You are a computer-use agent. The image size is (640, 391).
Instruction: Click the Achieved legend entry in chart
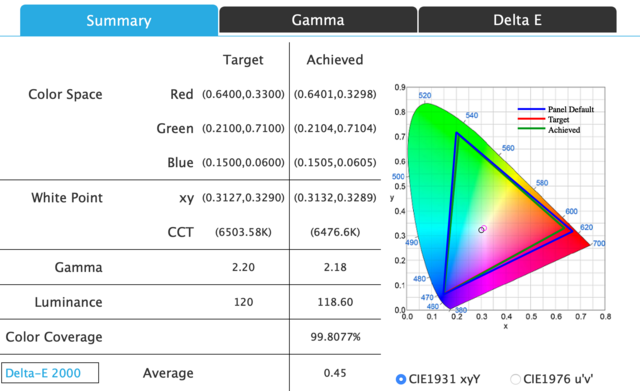549,130
